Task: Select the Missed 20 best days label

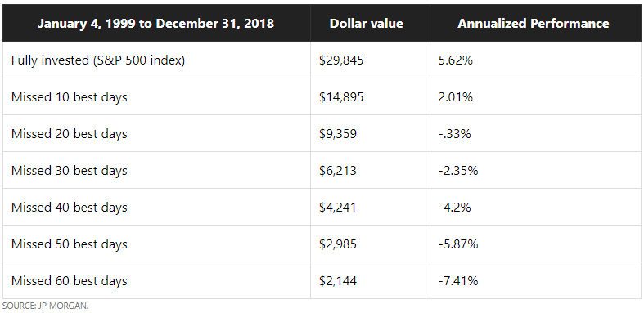Action: [x=69, y=134]
